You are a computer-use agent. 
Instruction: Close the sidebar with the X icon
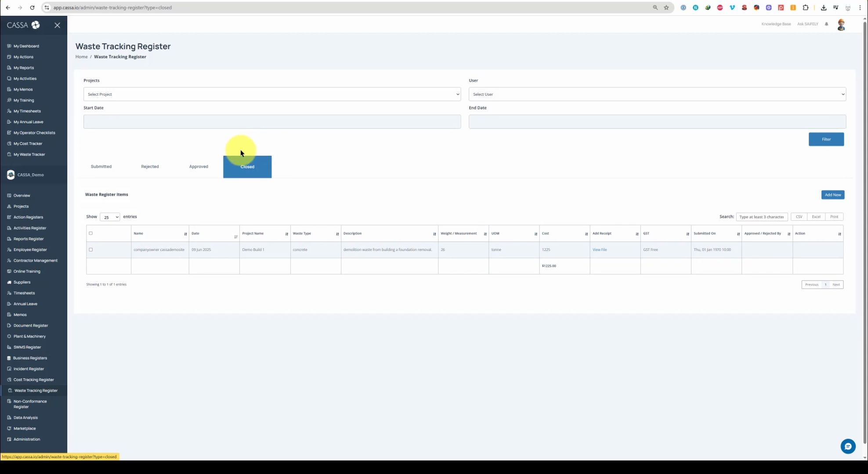tap(57, 25)
